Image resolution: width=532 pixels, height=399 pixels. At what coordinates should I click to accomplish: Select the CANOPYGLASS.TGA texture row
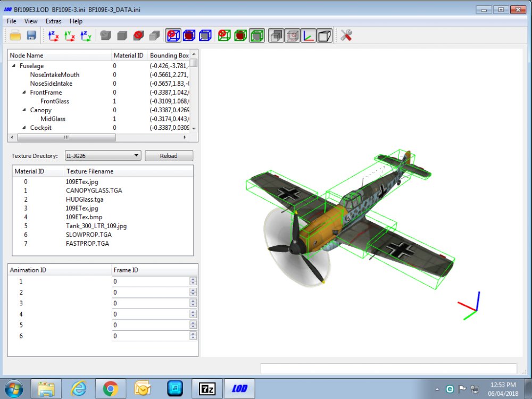(103, 190)
